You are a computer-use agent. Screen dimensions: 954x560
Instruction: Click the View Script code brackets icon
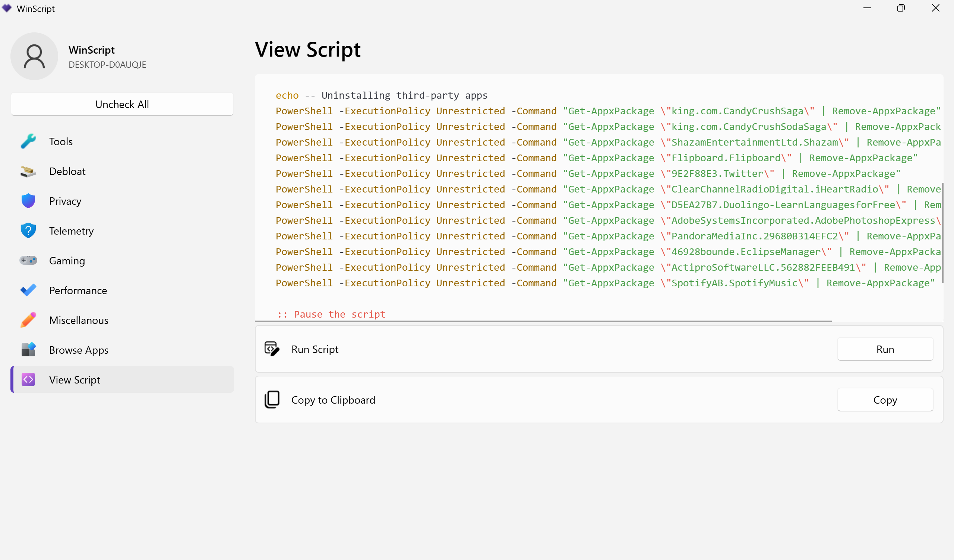pos(28,379)
